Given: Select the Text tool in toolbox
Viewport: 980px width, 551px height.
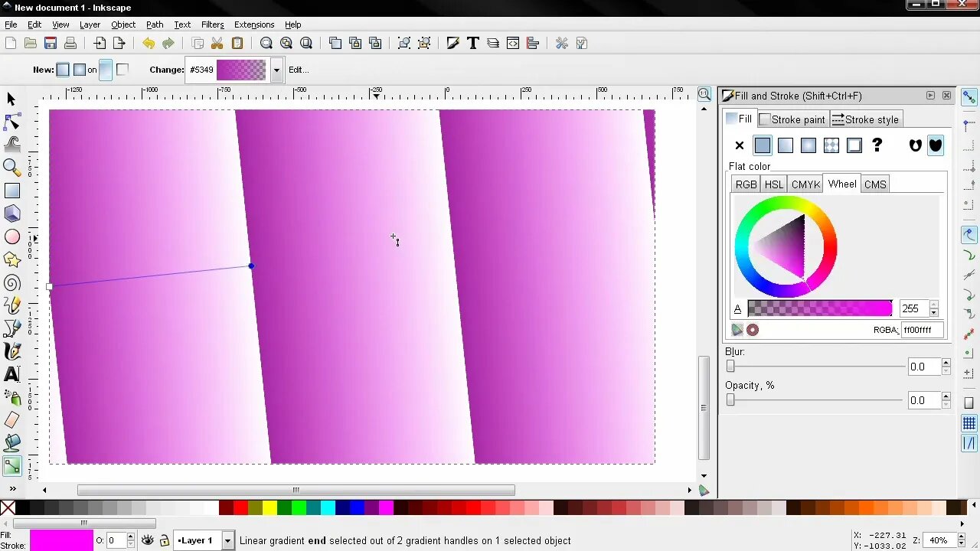Looking at the screenshot, I should point(11,375).
